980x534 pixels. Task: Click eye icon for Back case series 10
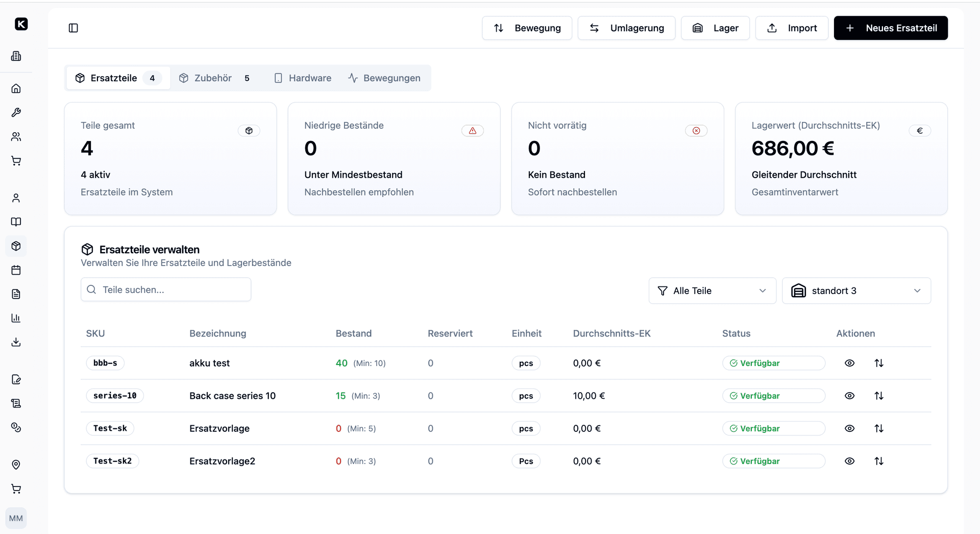849,396
